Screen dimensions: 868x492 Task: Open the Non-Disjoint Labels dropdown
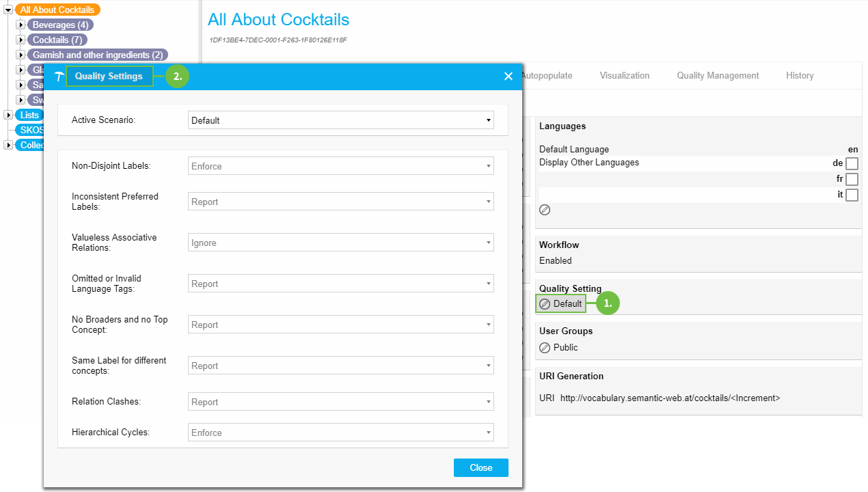point(340,166)
